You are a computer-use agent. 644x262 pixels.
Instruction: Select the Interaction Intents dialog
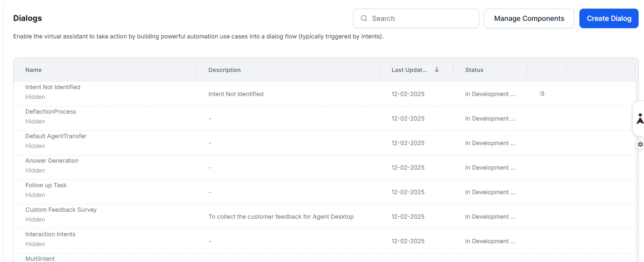[x=50, y=234]
